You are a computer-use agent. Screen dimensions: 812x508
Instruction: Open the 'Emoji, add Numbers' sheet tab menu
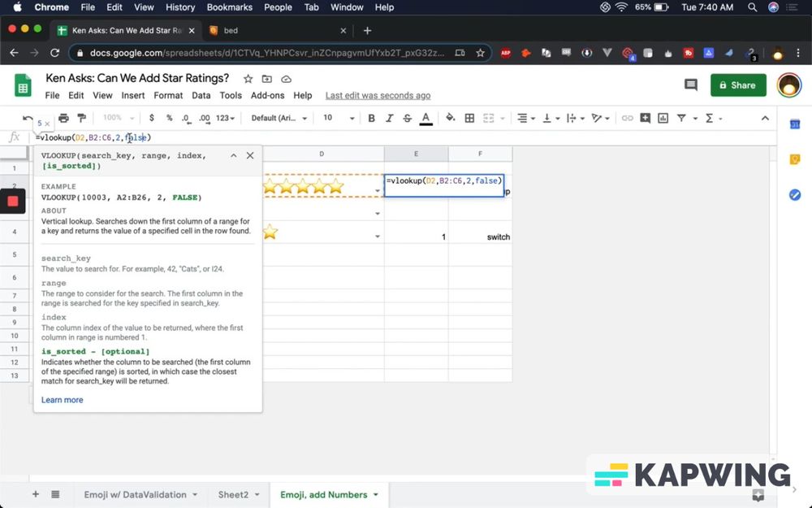click(374, 494)
